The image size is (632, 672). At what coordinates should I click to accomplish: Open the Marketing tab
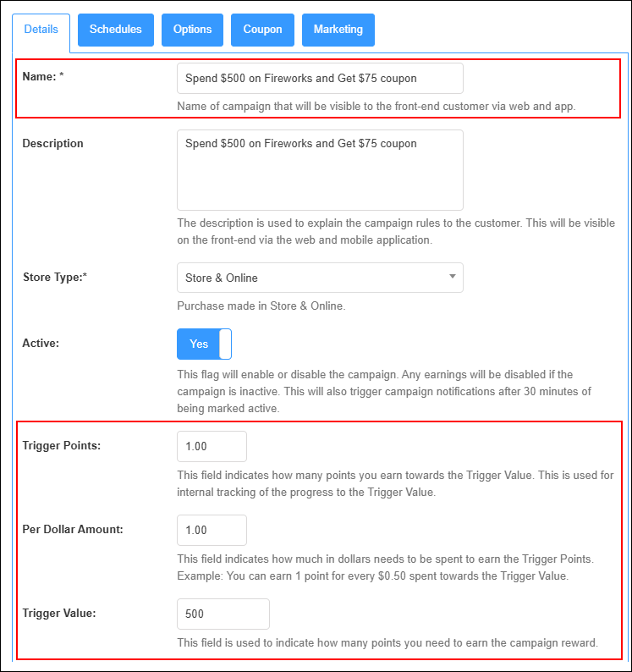coord(338,30)
